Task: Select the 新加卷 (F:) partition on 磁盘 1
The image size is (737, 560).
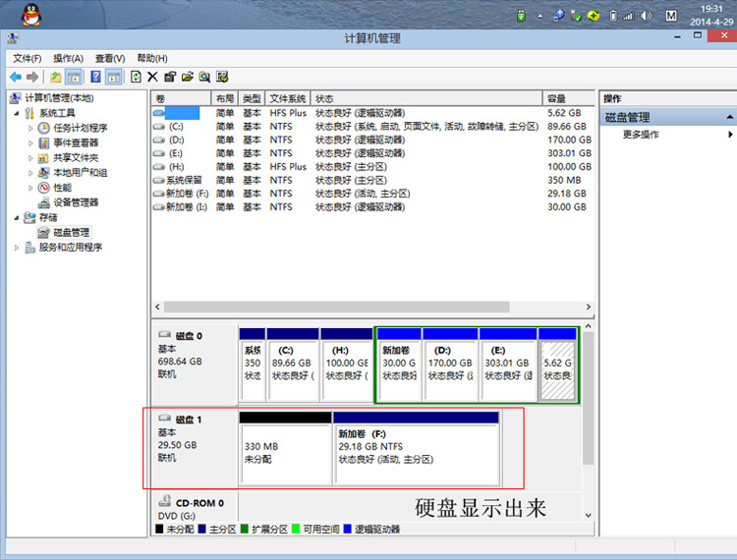Action: (416, 448)
